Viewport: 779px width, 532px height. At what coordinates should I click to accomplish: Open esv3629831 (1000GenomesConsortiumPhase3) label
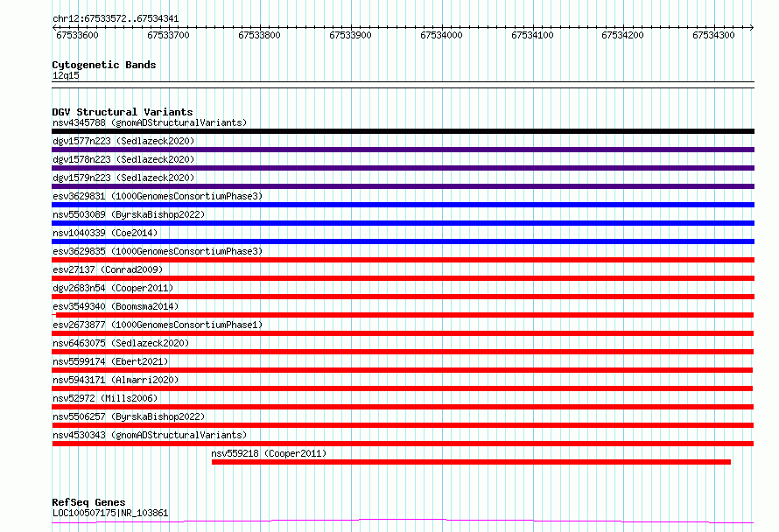coord(158,196)
